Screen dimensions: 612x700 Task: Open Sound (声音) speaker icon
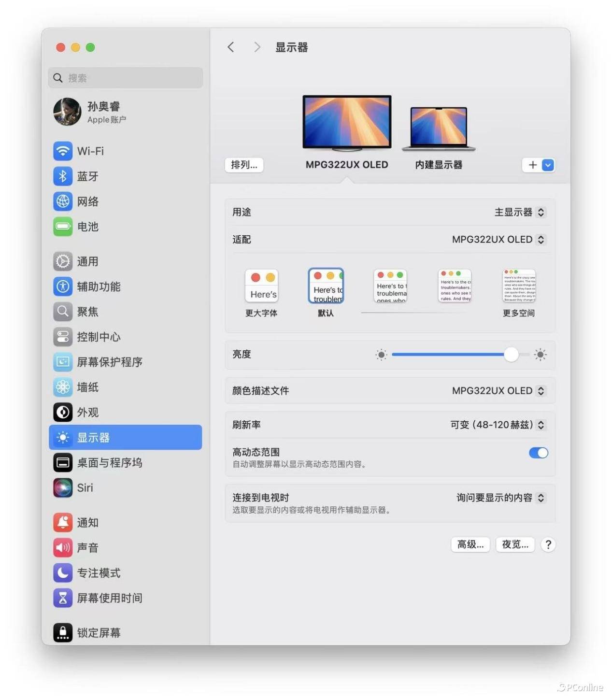click(63, 548)
